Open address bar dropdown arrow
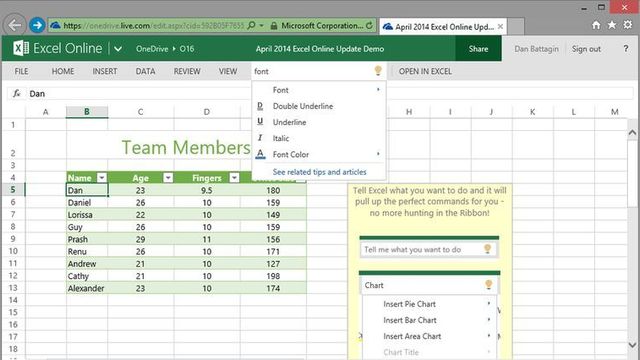The width and height of the screenshot is (640, 360). (261, 25)
